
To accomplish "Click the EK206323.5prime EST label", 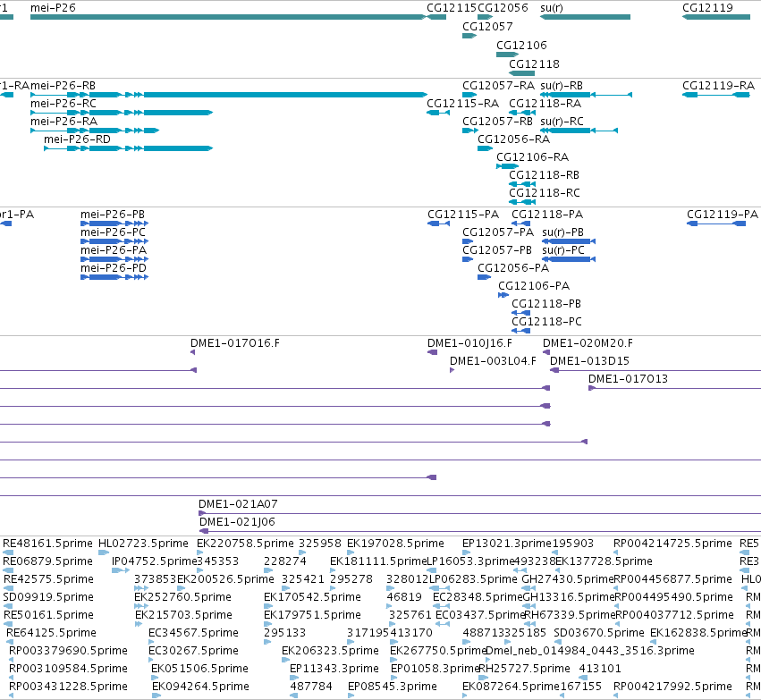I will click(x=331, y=651).
